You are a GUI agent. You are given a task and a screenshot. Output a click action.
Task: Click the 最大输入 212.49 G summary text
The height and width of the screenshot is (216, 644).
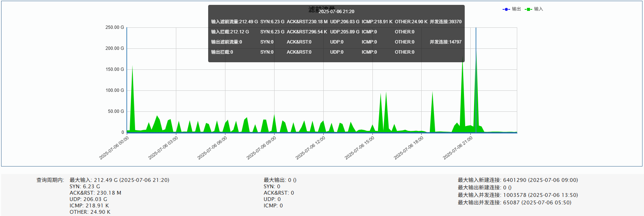[119, 180]
